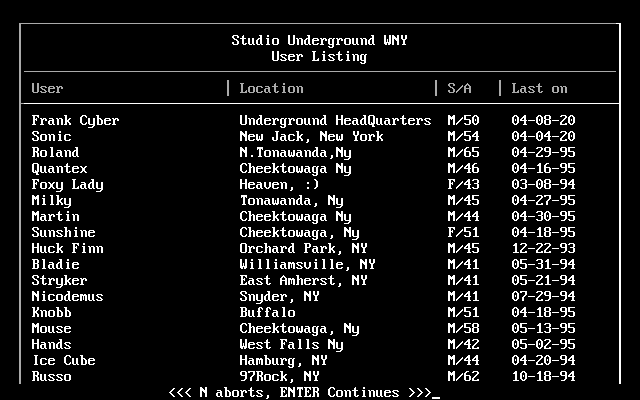Click the last-on date '04-04-20'

point(543,136)
